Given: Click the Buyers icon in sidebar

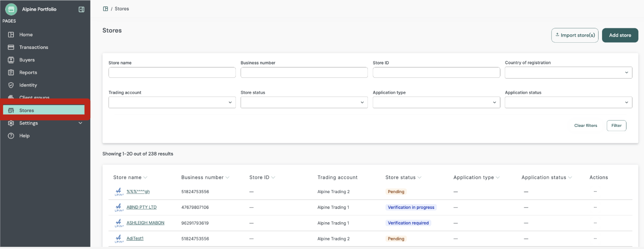Looking at the screenshot, I should click(x=11, y=60).
